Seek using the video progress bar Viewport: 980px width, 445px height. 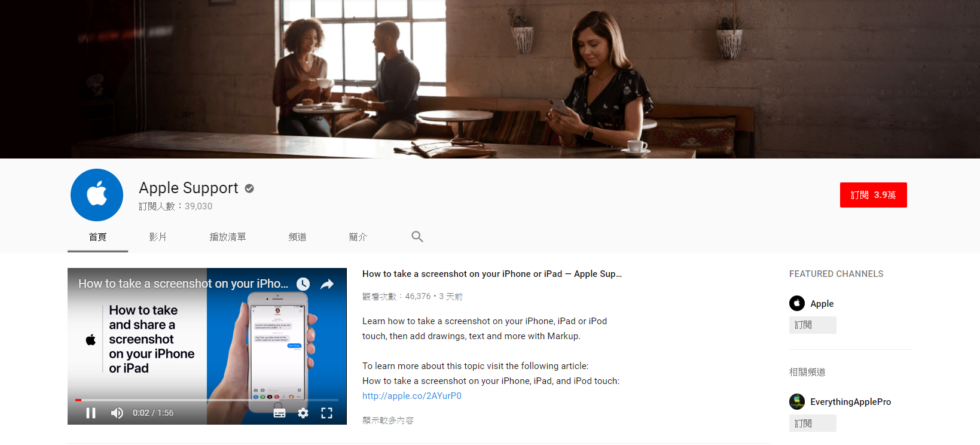point(207,400)
